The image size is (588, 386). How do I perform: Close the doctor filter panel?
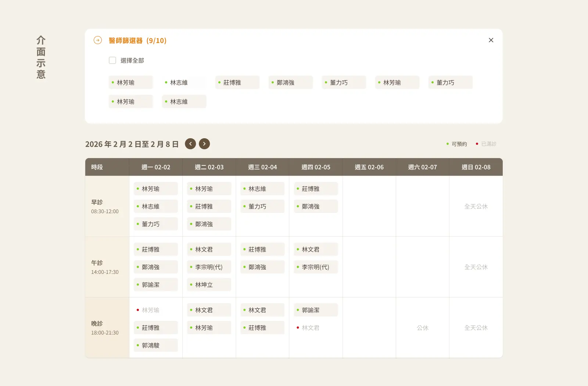coord(491,40)
